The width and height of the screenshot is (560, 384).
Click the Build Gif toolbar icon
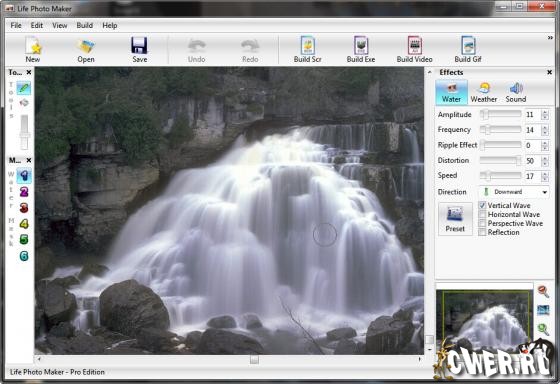[x=468, y=46]
